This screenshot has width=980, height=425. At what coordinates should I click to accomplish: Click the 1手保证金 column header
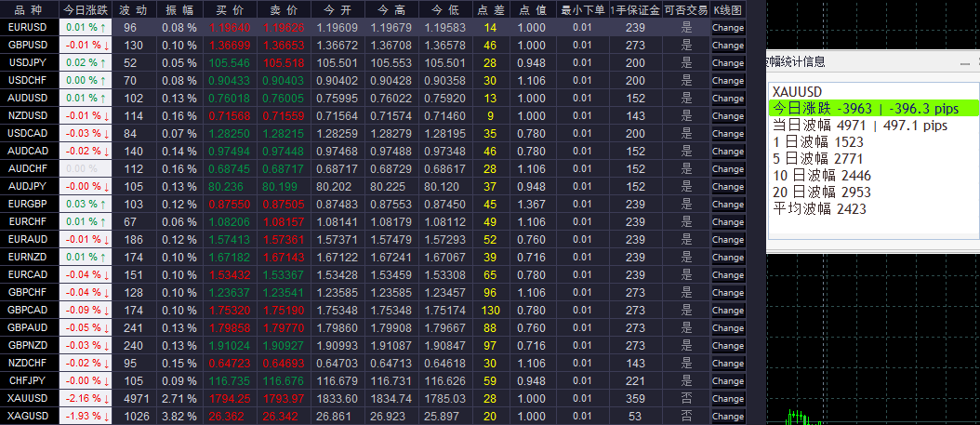636,9
